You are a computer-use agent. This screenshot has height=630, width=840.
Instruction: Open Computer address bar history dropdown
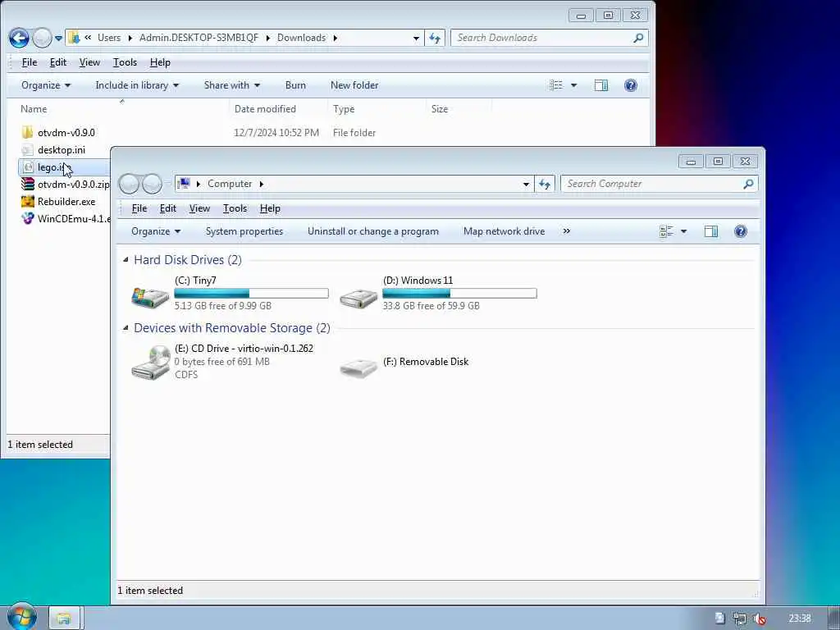526,184
